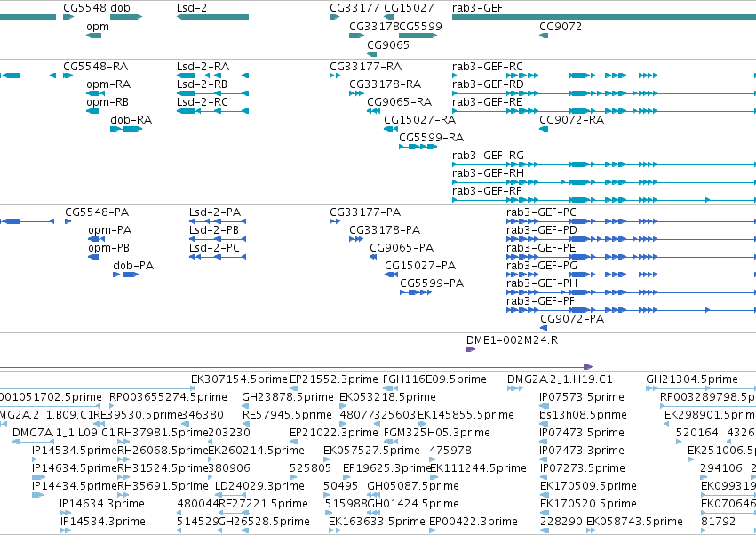756x535 pixels.
Task: Select the DME1-002M24.R clone label
Action: click(x=512, y=340)
